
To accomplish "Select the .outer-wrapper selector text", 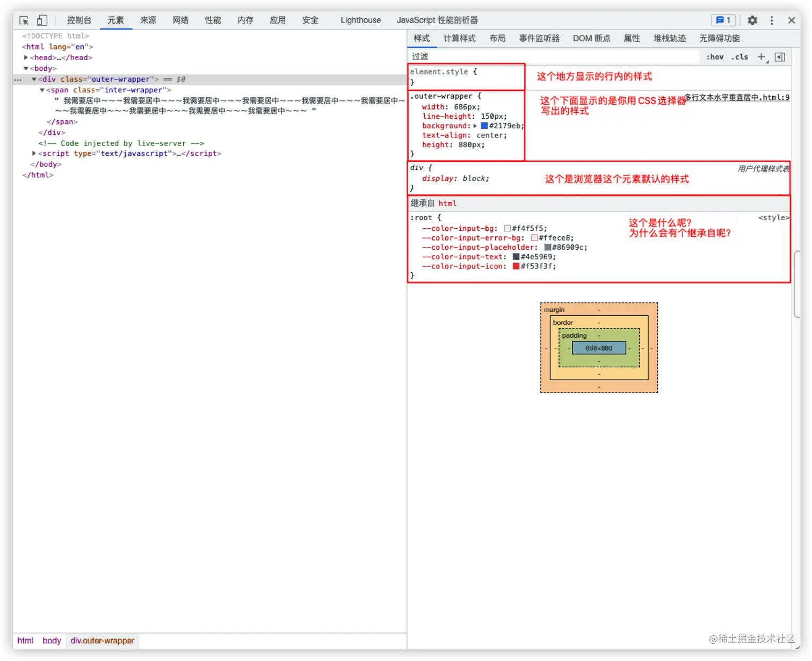I will pos(441,97).
